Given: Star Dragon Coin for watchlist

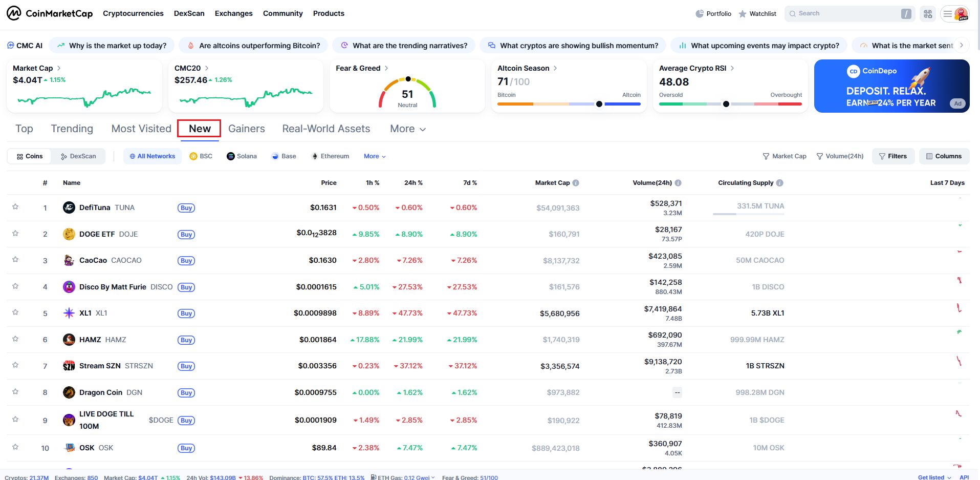Looking at the screenshot, I should point(15,392).
